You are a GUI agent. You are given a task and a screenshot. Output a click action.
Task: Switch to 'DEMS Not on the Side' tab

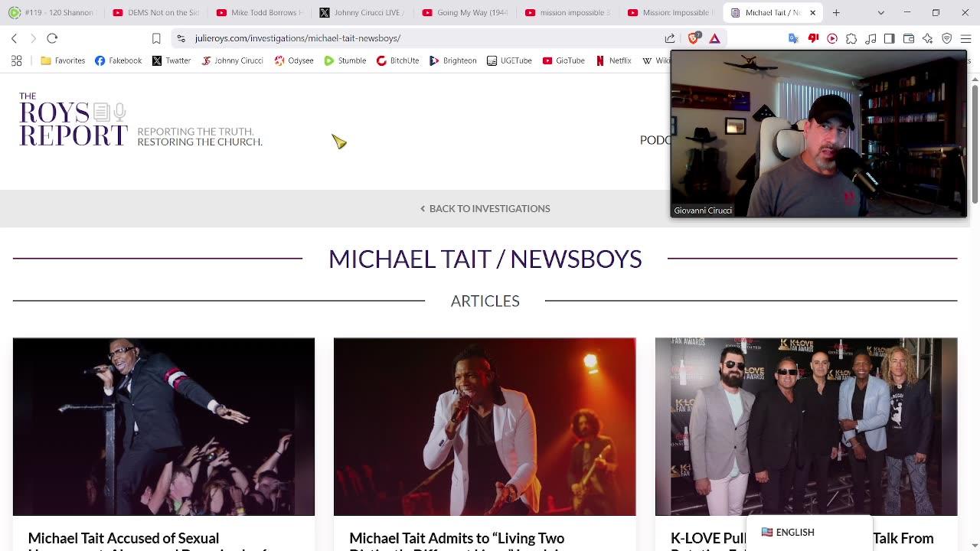coord(155,12)
